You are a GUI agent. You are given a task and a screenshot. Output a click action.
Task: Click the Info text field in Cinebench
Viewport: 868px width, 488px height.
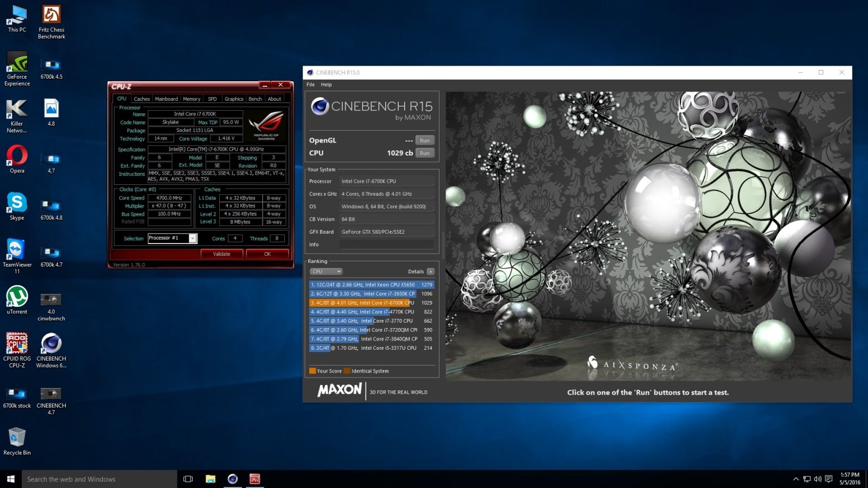[387, 245]
